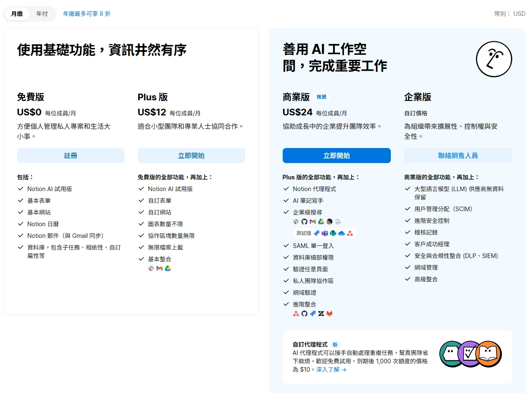The image size is (532, 393).
Task: Select the GitHub icon in enterprise search integrations
Action: click(x=304, y=221)
